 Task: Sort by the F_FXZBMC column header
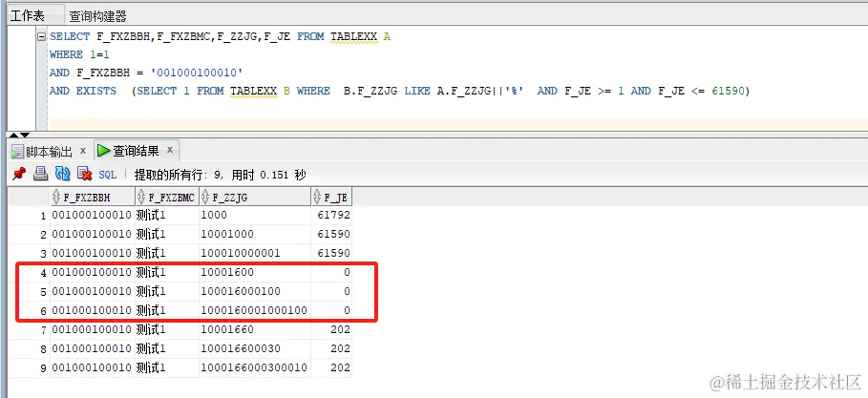[x=167, y=197]
